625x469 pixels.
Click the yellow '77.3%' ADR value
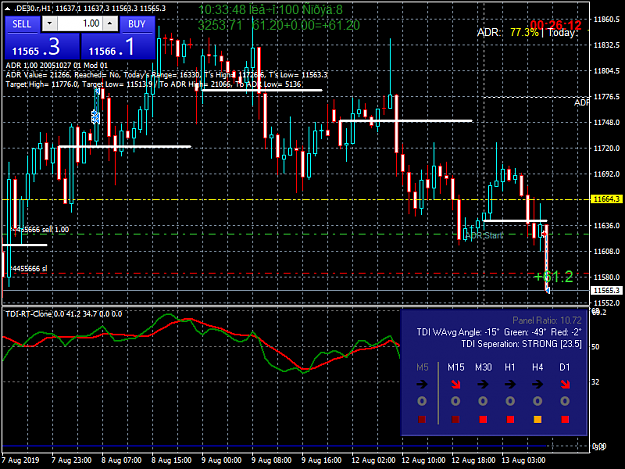(x=524, y=32)
